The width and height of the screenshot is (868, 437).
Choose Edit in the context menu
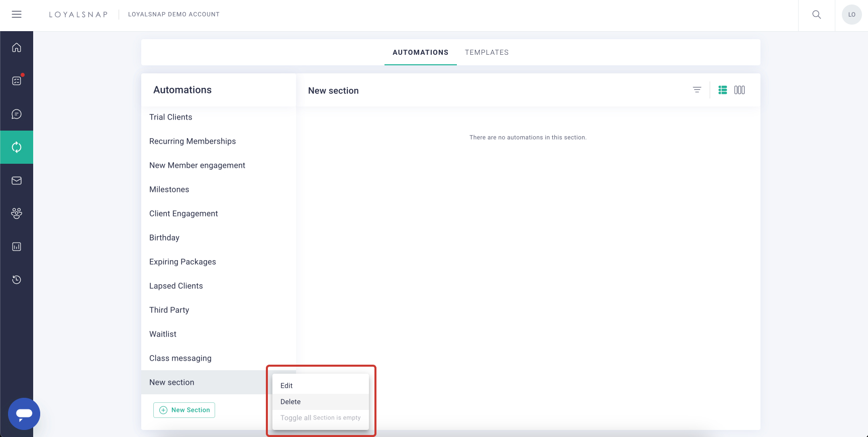click(321, 386)
